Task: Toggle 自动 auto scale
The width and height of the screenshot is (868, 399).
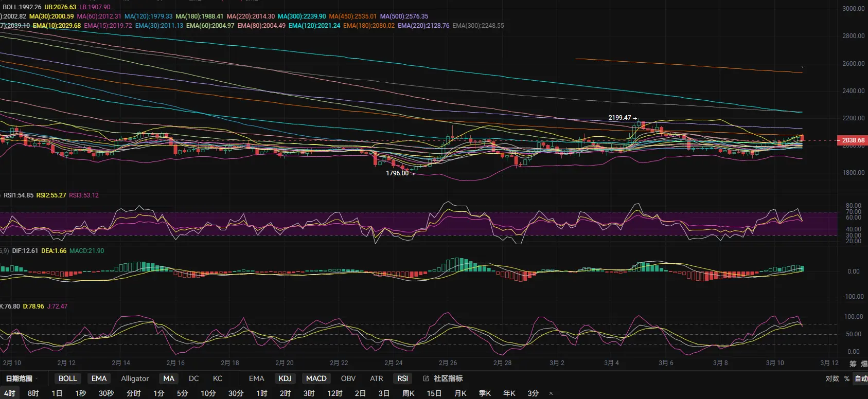Action: pyautogui.click(x=860, y=378)
